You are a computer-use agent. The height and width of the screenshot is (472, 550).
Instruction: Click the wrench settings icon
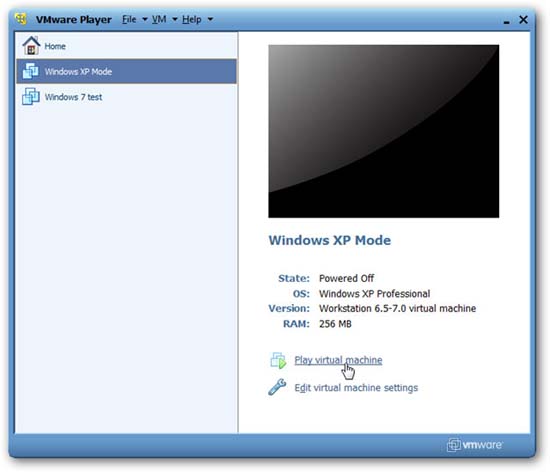point(277,387)
